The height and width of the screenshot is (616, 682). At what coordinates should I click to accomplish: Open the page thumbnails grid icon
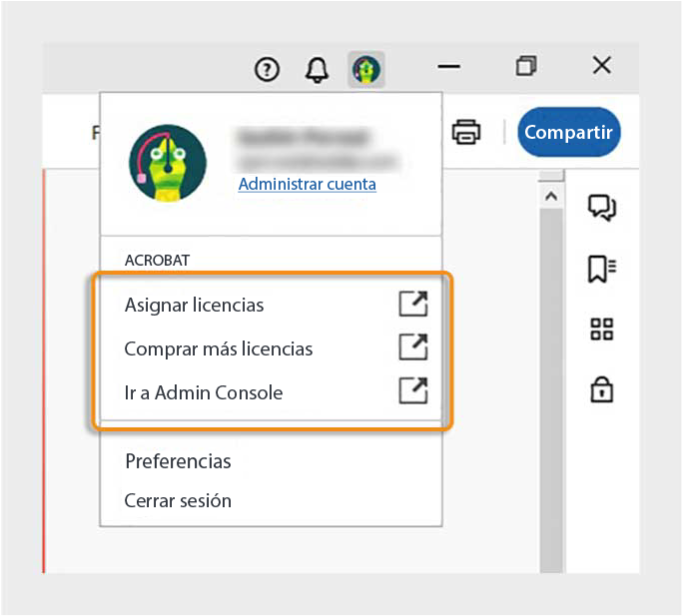[602, 329]
